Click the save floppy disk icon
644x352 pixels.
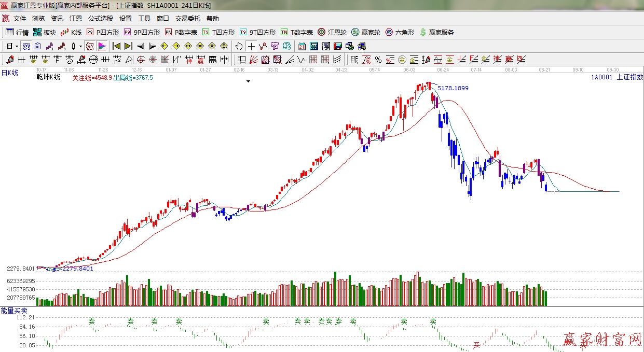338,46
